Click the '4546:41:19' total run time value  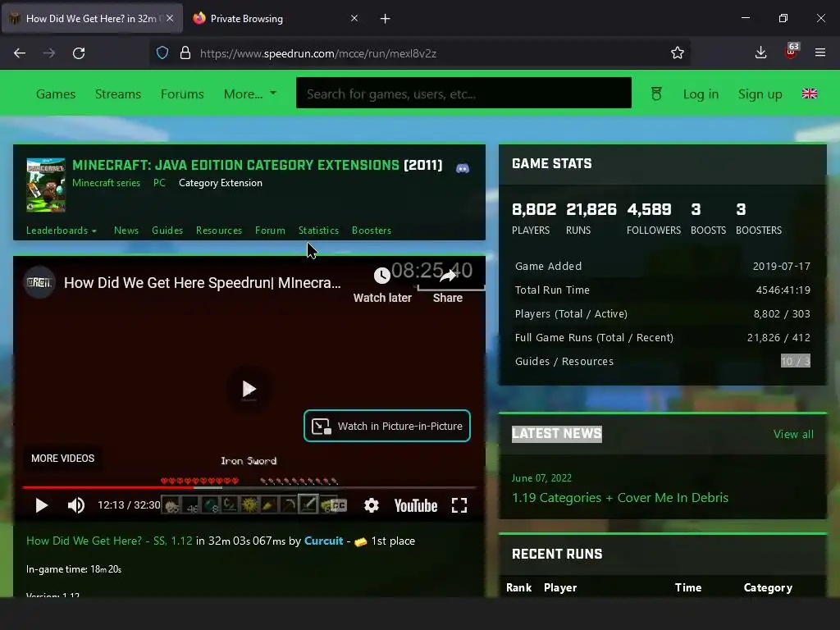click(783, 290)
